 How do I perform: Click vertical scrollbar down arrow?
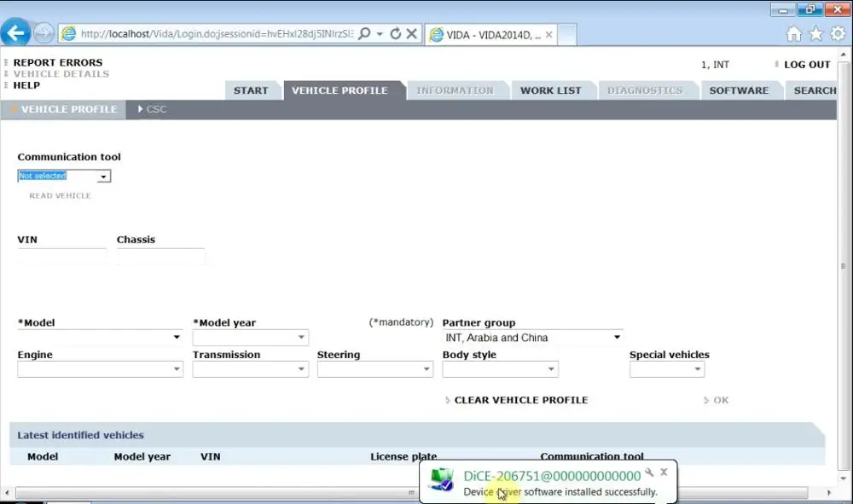(x=844, y=478)
